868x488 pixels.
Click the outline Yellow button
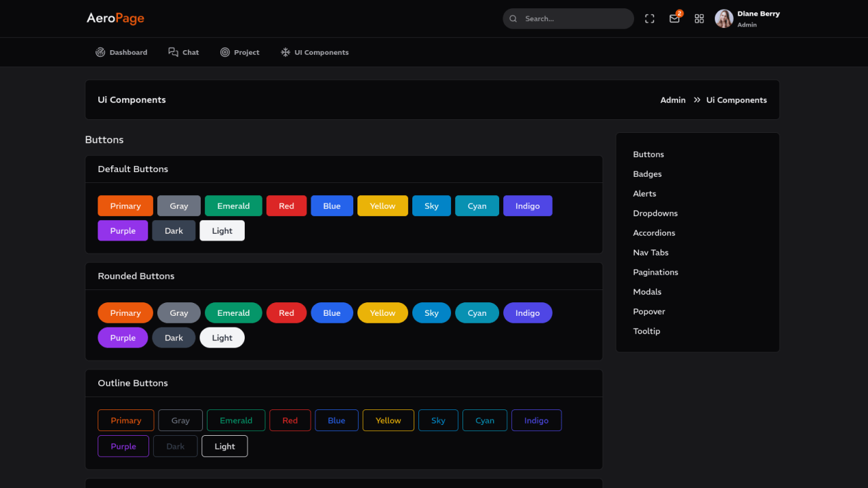coord(388,420)
